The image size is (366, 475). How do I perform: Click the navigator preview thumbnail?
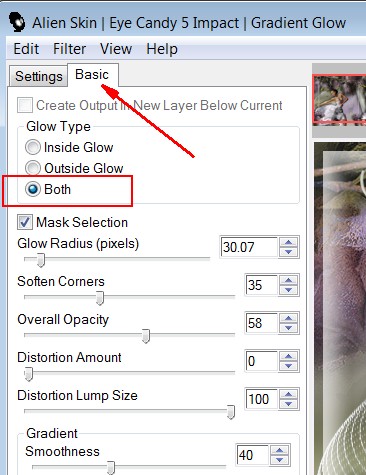coord(339,100)
